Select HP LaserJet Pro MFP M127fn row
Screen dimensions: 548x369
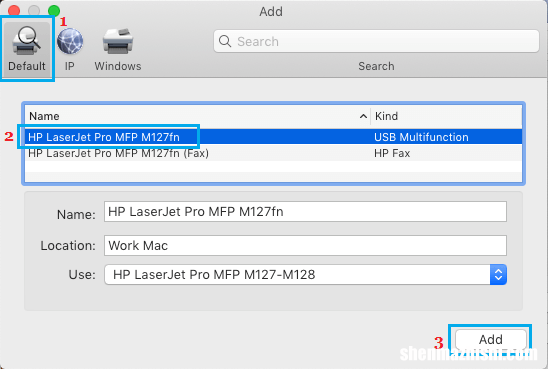pyautogui.click(x=273, y=137)
